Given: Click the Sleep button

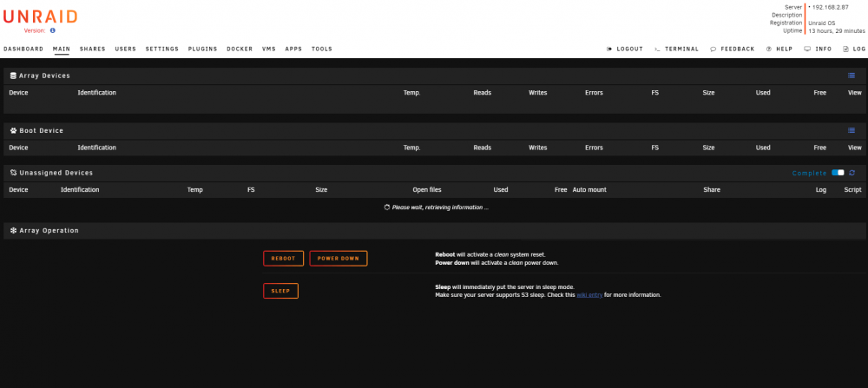Looking at the screenshot, I should pyautogui.click(x=280, y=291).
